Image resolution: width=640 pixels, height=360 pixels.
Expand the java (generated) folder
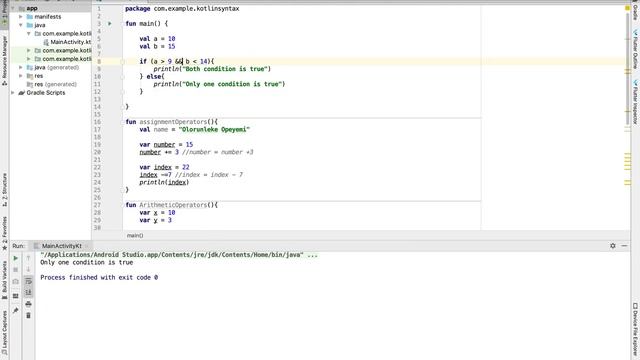click(x=21, y=67)
